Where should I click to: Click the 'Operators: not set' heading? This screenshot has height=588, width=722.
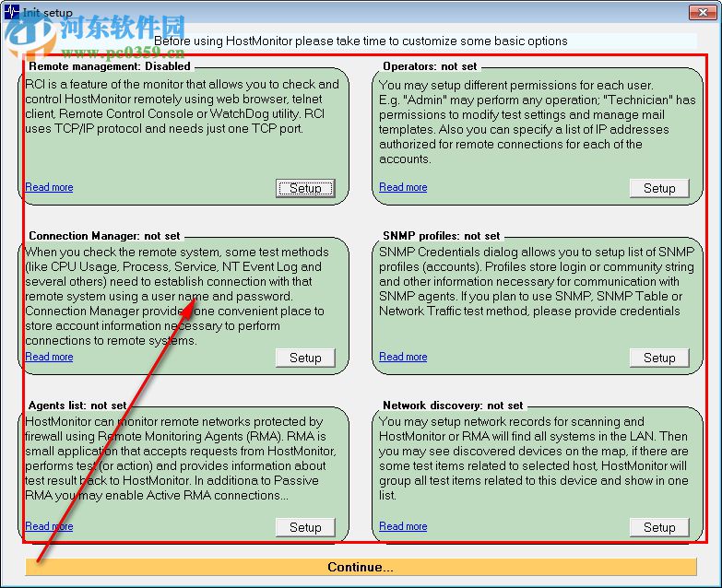(430, 66)
